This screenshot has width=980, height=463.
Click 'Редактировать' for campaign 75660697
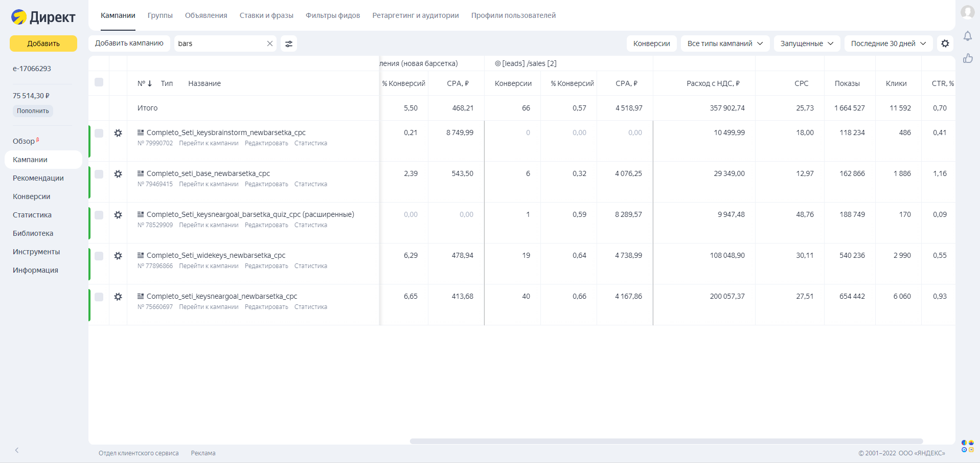(x=266, y=307)
